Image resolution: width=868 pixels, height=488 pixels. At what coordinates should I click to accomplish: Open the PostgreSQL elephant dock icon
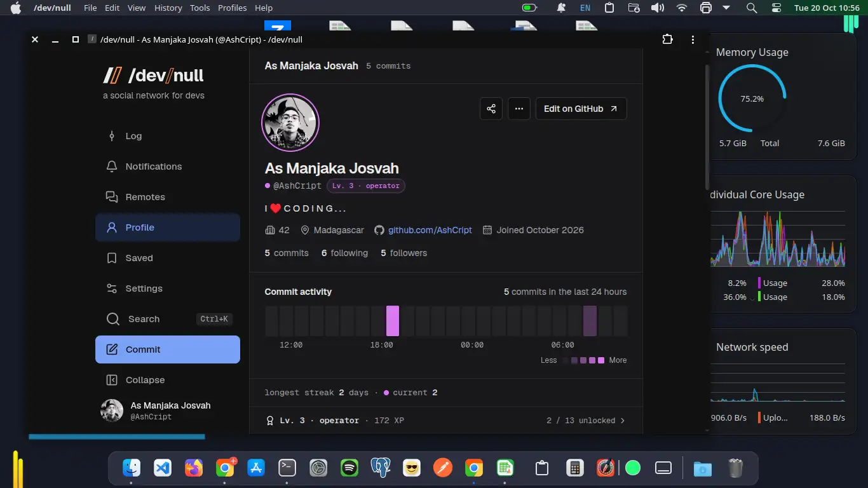tap(380, 468)
